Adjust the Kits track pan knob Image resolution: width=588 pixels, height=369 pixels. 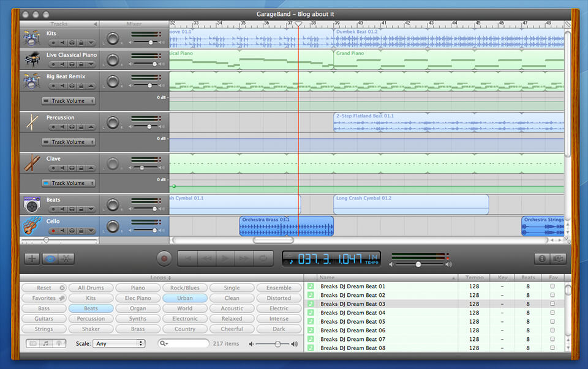click(x=113, y=38)
